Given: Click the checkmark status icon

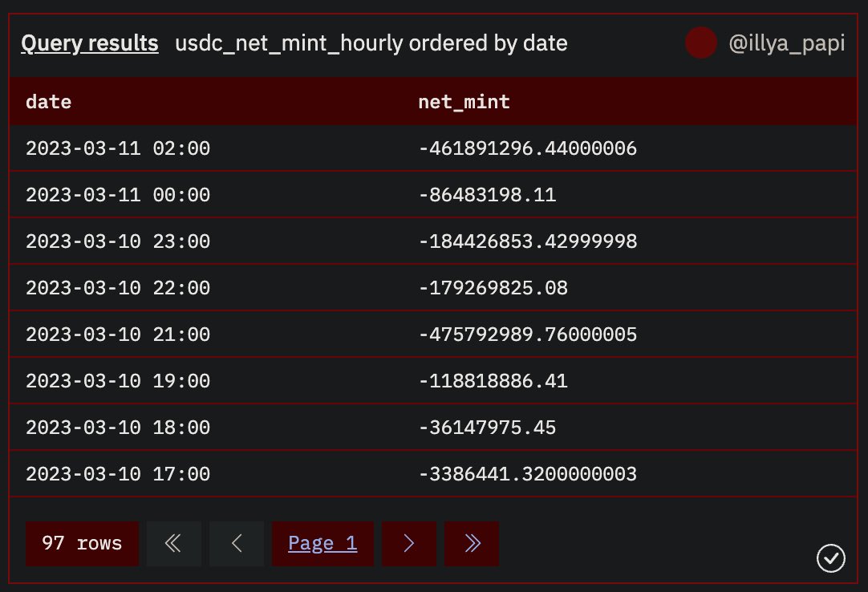Looking at the screenshot, I should 830,558.
